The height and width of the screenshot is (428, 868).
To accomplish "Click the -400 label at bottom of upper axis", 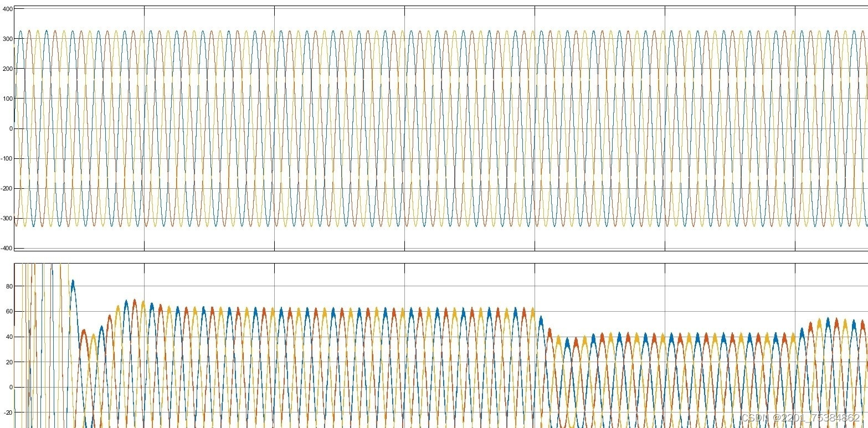I will (x=6, y=248).
